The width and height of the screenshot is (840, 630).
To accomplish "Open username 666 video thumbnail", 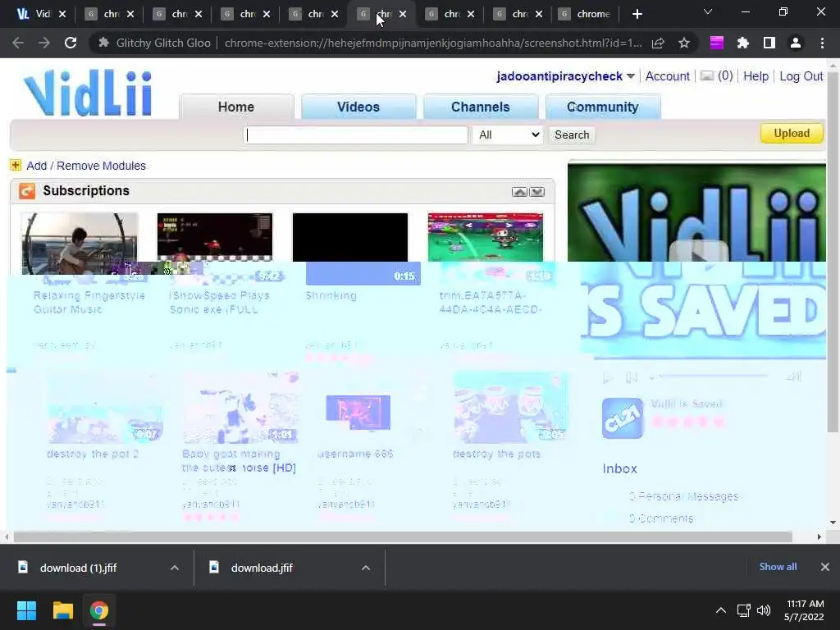I will point(358,412).
